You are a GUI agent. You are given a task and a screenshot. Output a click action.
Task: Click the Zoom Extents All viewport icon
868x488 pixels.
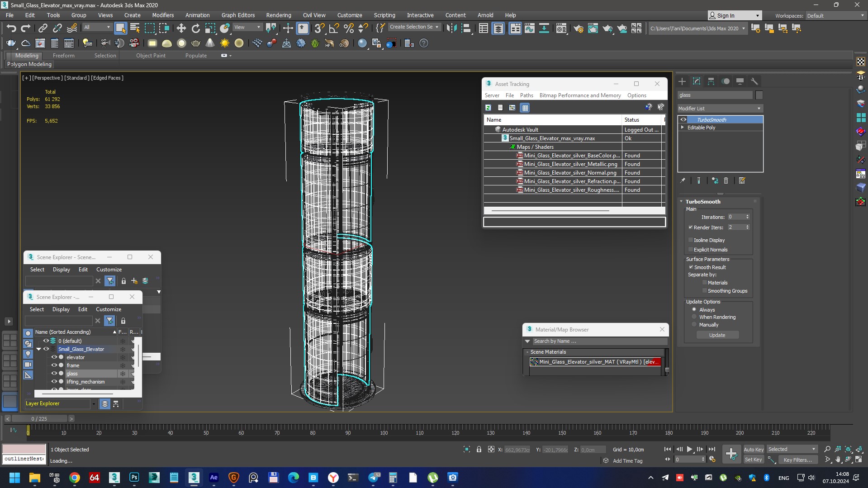pos(848,449)
